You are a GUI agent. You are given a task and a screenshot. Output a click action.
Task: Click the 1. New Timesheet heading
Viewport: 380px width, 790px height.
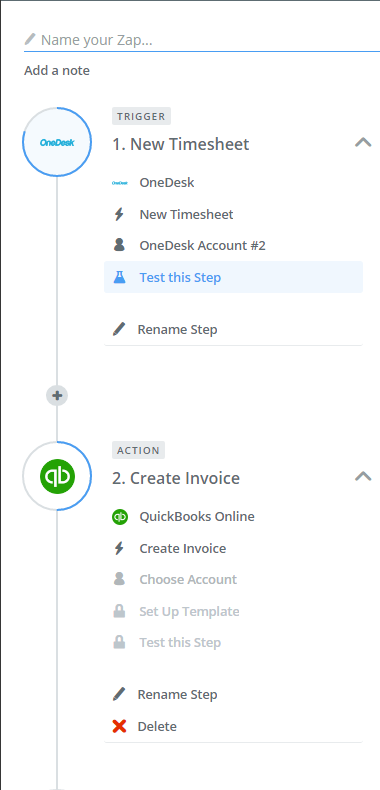pyautogui.click(x=180, y=144)
